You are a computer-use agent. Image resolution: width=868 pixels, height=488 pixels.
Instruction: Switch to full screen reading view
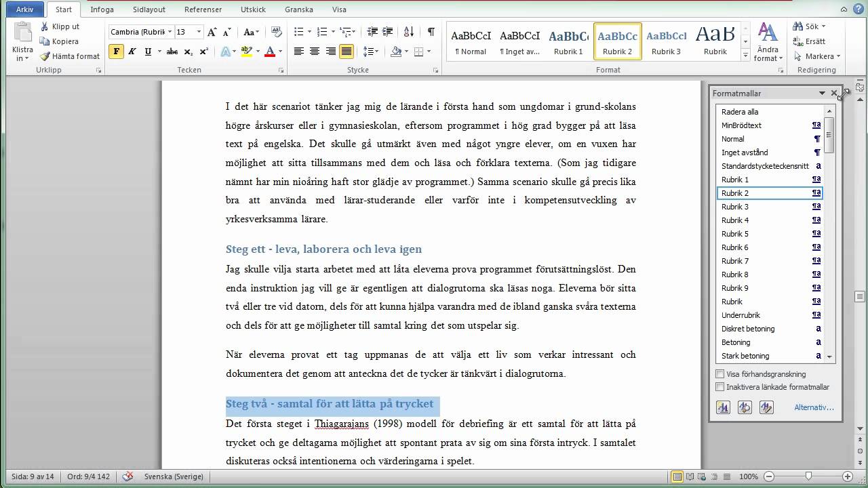point(690,476)
